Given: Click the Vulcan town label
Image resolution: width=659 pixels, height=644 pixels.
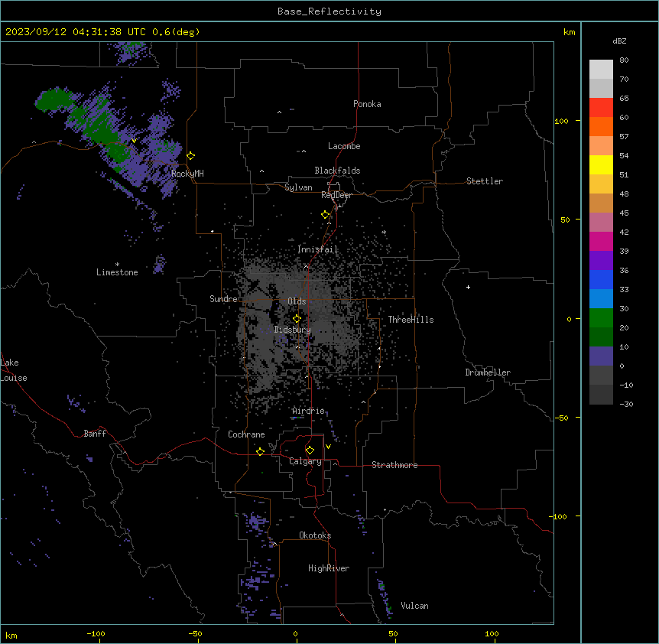Looking at the screenshot, I should [414, 606].
